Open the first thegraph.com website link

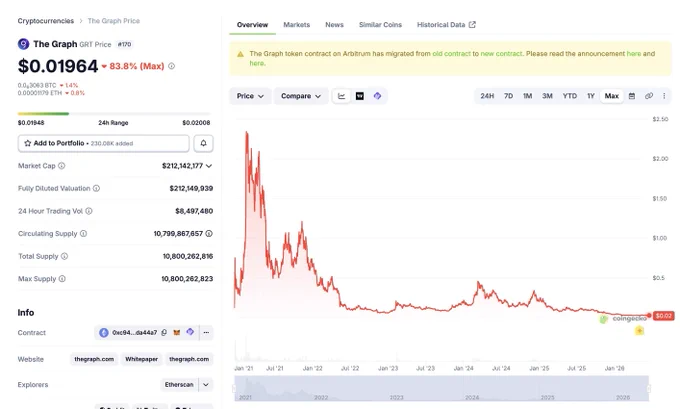(x=94, y=359)
